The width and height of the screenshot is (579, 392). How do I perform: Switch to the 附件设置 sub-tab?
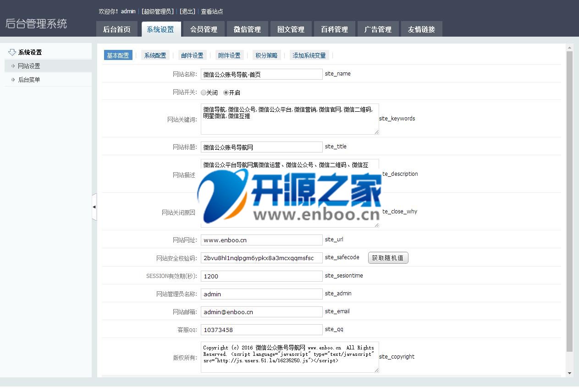coord(230,55)
